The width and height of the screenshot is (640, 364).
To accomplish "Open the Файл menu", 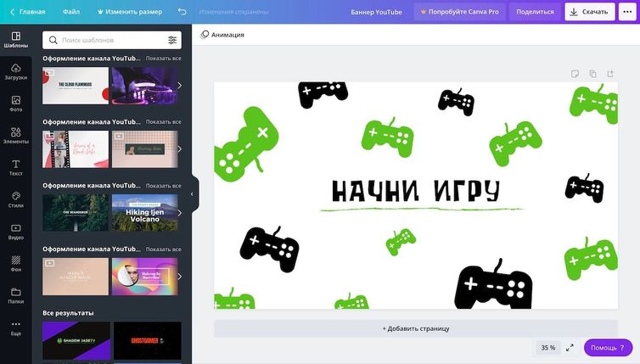I will point(71,12).
